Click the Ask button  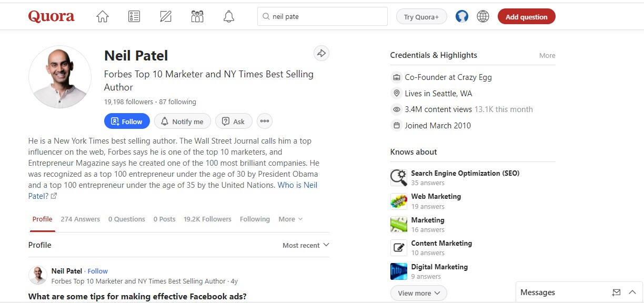point(234,122)
